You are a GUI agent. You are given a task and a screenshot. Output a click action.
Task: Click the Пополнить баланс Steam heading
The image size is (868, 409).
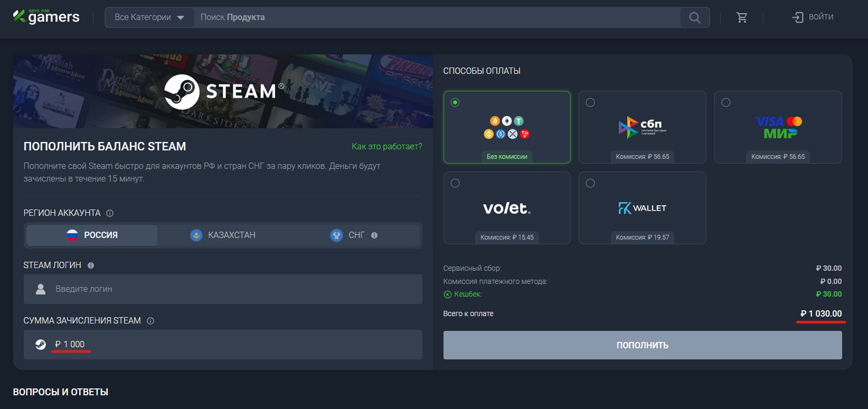click(105, 147)
